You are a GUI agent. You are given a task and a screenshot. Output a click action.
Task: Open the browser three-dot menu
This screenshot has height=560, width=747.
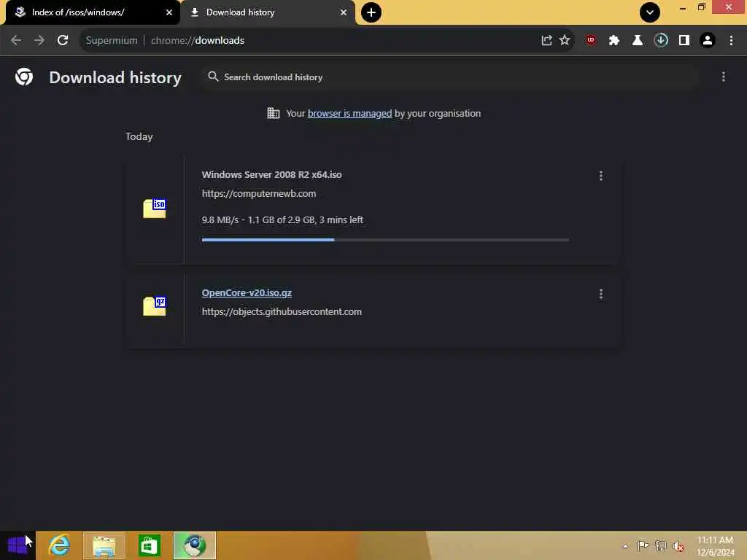731,41
